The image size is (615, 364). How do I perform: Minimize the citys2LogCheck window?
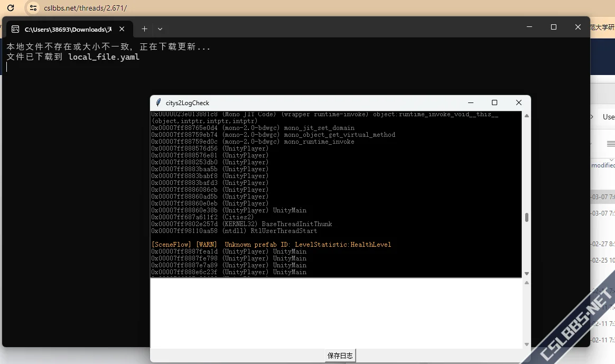pyautogui.click(x=471, y=103)
